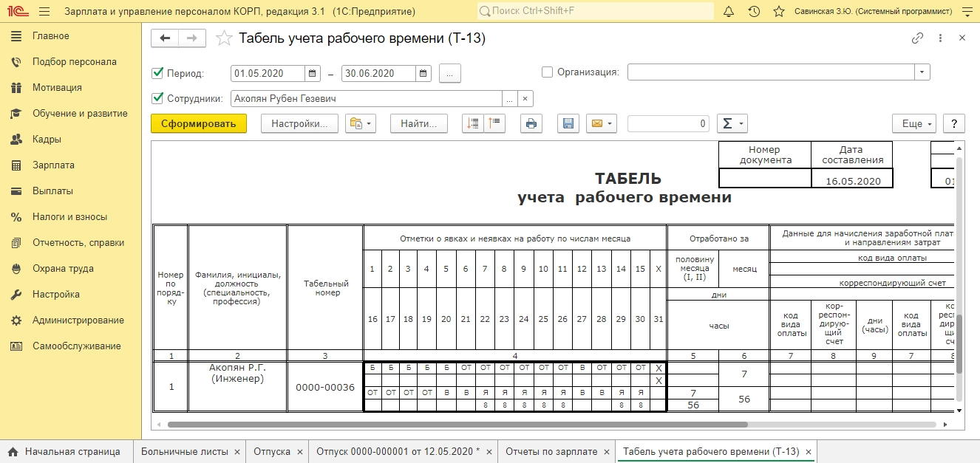
Task: Uncheck the Период checkbox
Action: (x=157, y=73)
